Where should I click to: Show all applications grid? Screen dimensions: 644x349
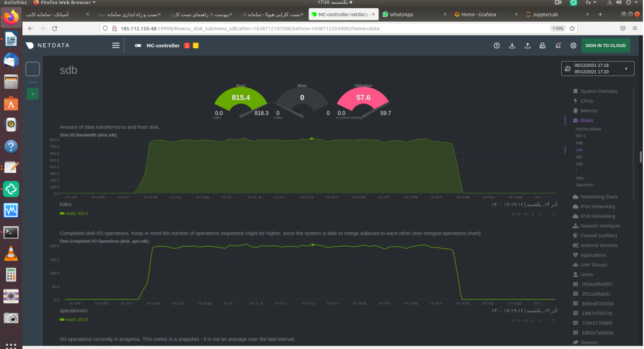pos(11,345)
